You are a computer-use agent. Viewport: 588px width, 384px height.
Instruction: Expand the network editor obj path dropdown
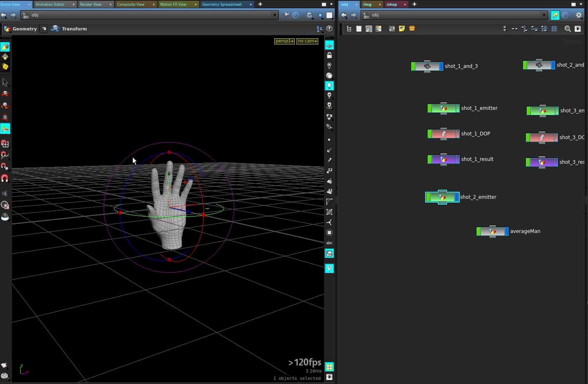pos(544,15)
